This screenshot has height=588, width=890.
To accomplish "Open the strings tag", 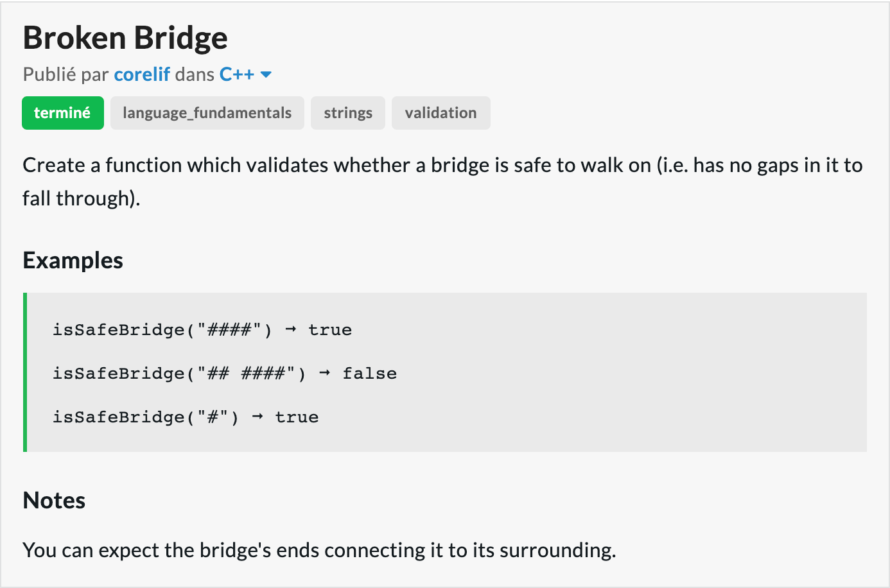I will pyautogui.click(x=348, y=113).
